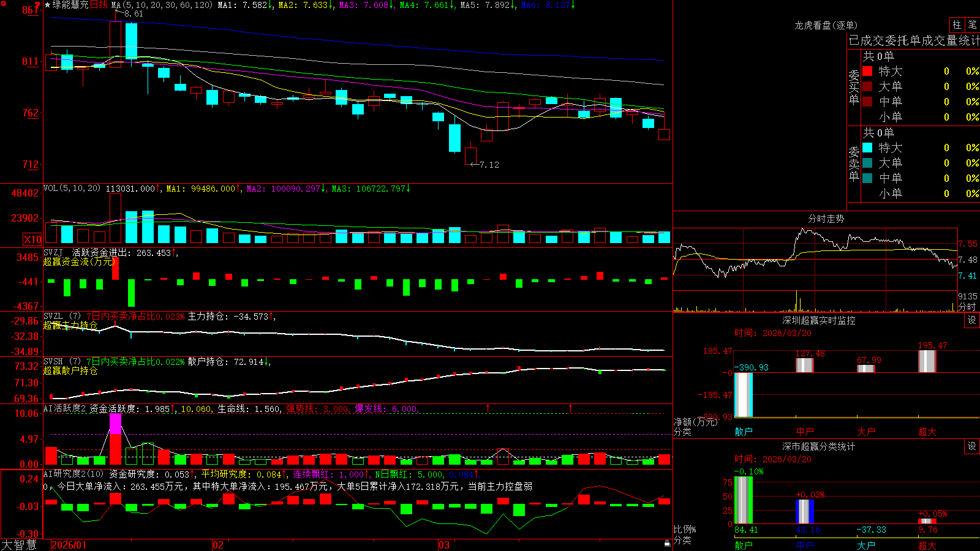The height and width of the screenshot is (551, 980).
Task: Click the SVZL (7) indicator label
Action: point(62,317)
